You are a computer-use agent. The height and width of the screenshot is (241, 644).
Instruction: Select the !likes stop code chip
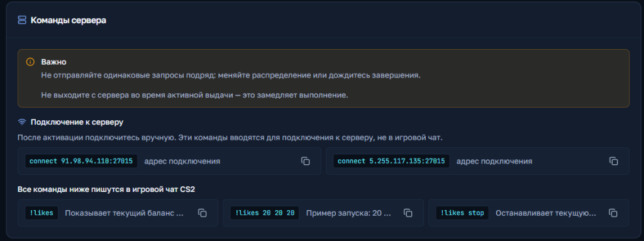[x=462, y=213]
